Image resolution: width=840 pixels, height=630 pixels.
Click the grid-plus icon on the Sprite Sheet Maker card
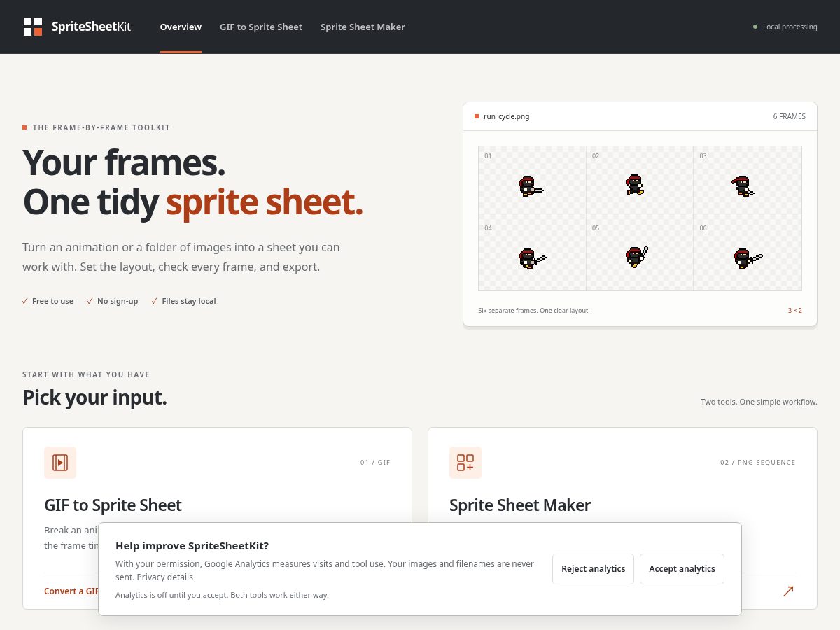pyautogui.click(x=465, y=463)
